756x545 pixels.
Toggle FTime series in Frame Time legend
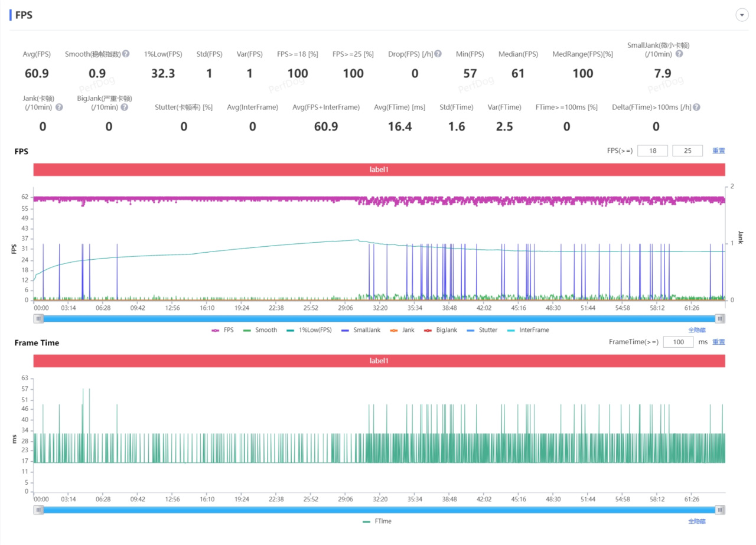click(x=377, y=521)
